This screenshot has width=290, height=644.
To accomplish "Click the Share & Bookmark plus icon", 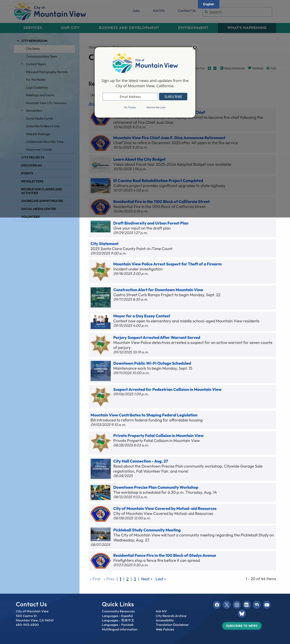I will coord(222,68).
